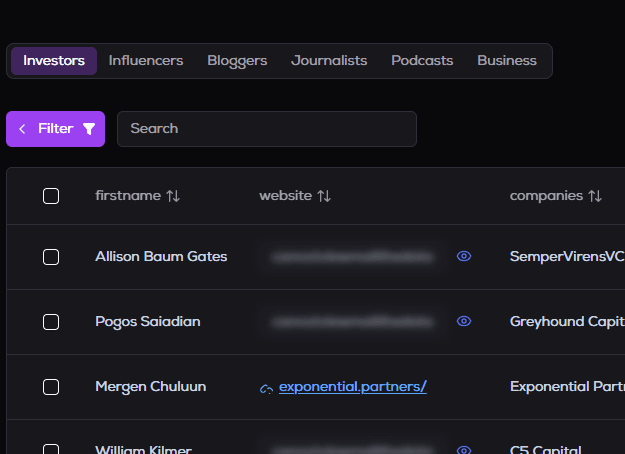Check the Pogos Saiadian row
Image resolution: width=625 pixels, height=454 pixels.
tap(51, 322)
